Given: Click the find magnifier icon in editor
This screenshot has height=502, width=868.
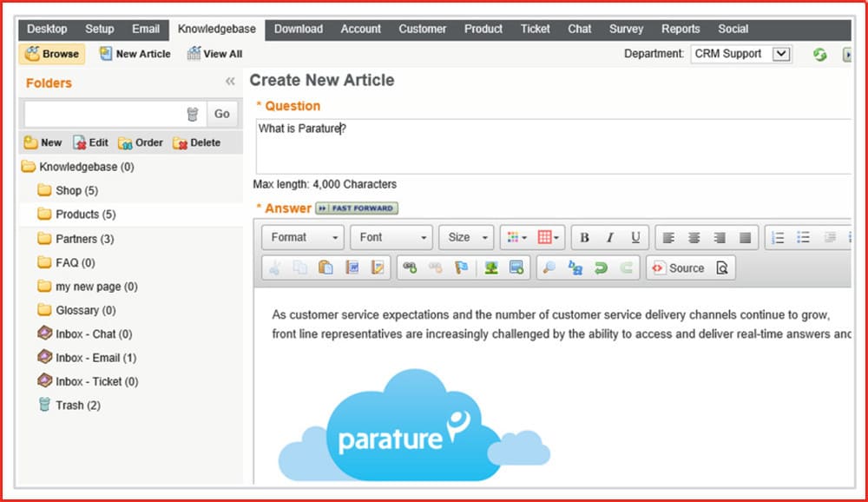Looking at the screenshot, I should pos(549,268).
